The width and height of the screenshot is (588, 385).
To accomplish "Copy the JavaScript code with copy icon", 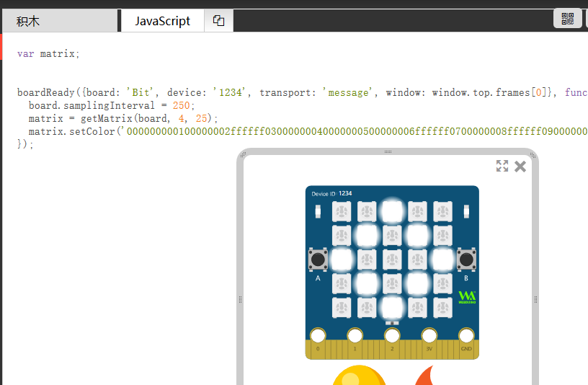I will (x=218, y=21).
